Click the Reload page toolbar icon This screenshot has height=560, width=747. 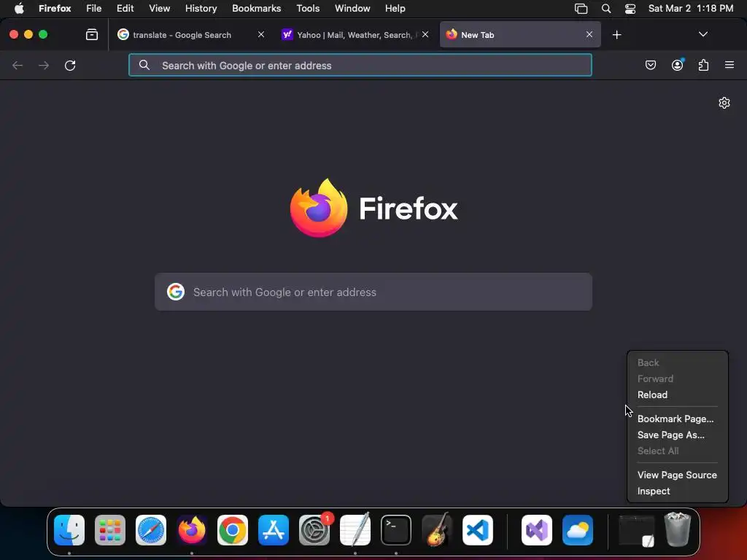70,65
